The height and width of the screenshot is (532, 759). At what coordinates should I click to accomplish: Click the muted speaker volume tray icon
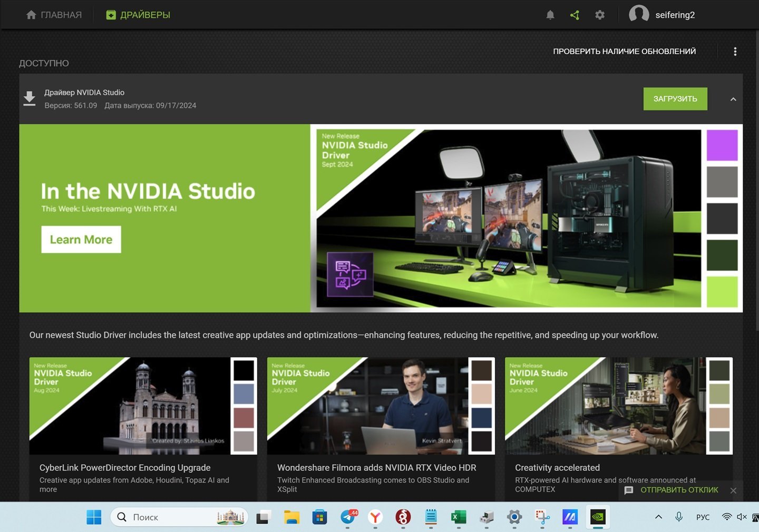(742, 517)
